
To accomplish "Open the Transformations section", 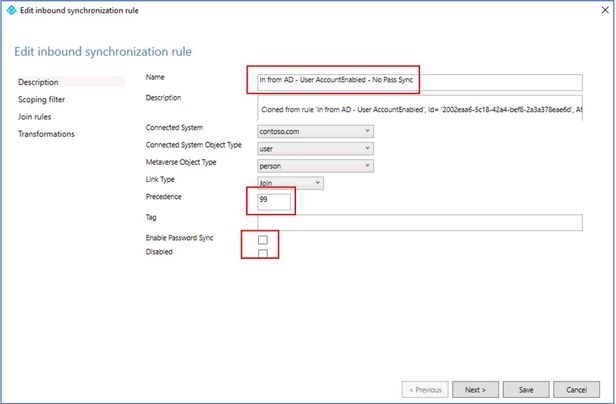I will [x=46, y=134].
